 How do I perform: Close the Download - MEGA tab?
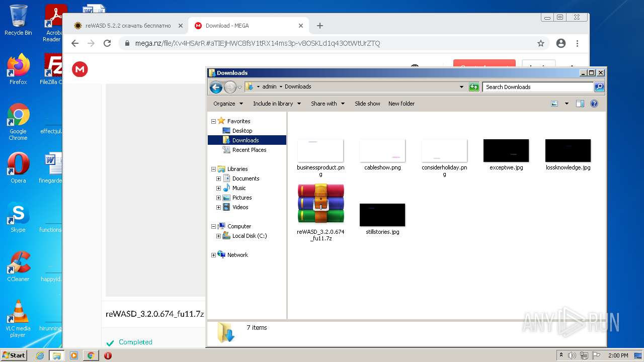click(x=301, y=26)
